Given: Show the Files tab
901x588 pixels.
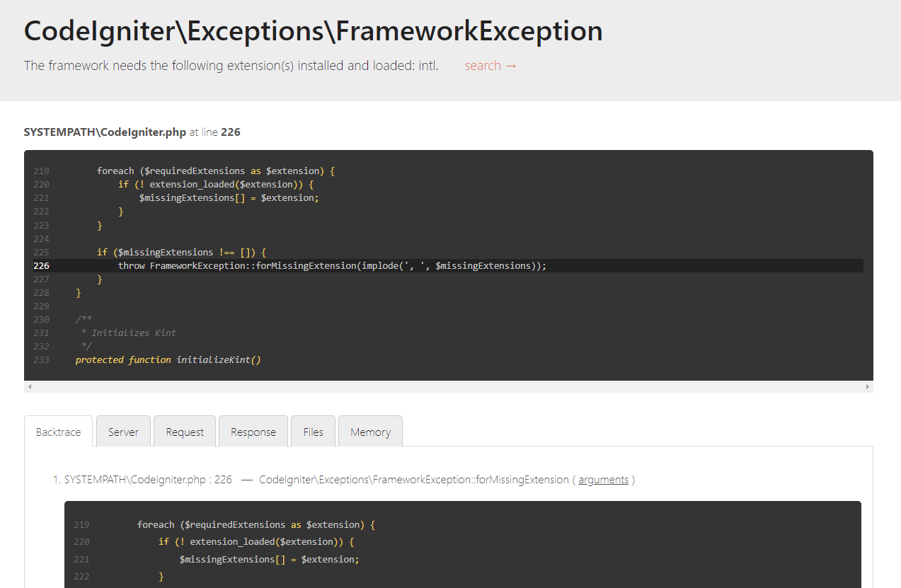Looking at the screenshot, I should pos(313,432).
